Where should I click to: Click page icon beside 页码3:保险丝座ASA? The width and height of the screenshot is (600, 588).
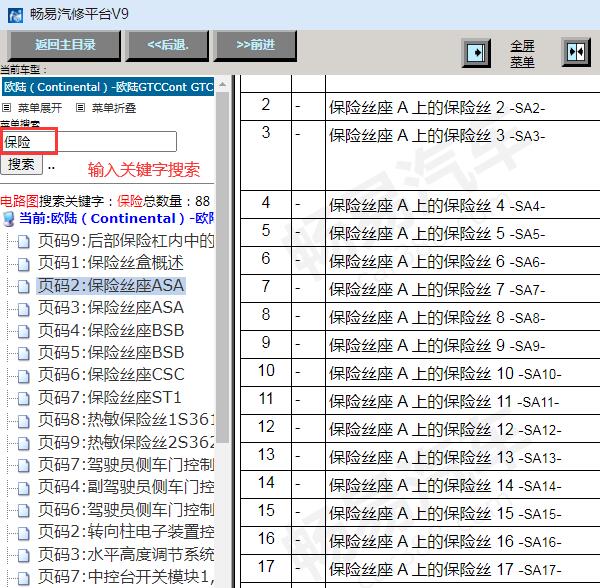pos(24,309)
